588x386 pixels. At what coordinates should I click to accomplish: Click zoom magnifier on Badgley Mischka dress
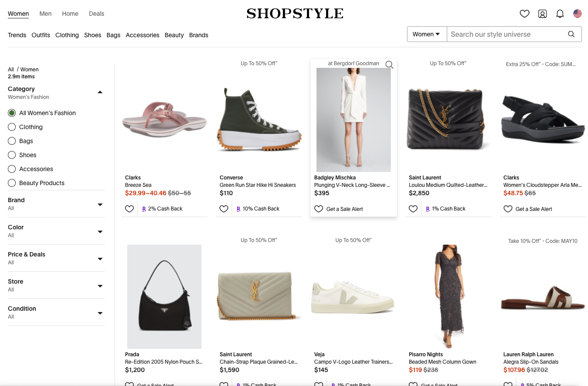(x=390, y=65)
